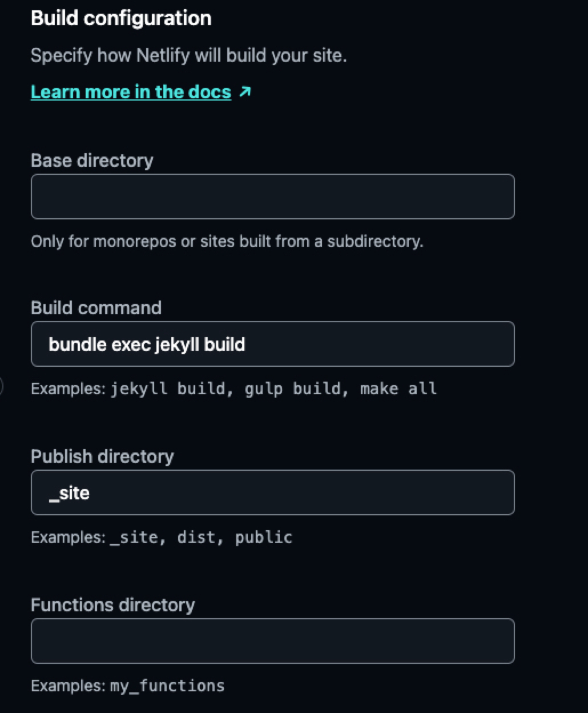The width and height of the screenshot is (588, 713).
Task: Click the monorepos helper text under Base directory
Action: point(227,241)
